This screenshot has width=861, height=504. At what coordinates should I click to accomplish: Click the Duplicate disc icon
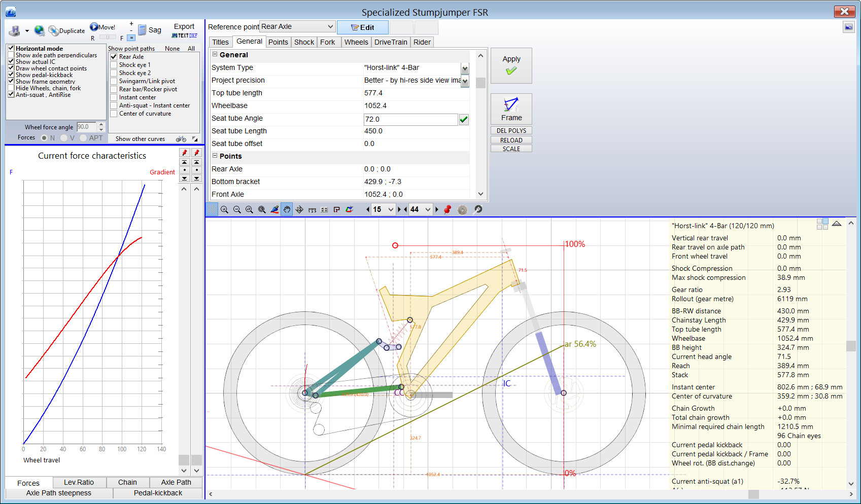click(x=53, y=31)
